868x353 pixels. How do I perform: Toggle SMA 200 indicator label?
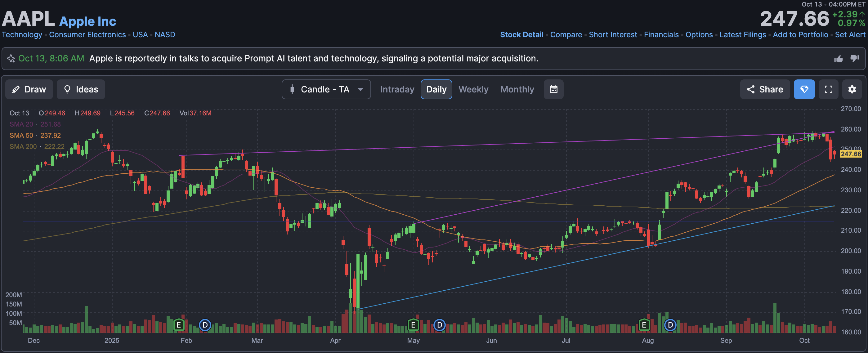click(x=23, y=146)
